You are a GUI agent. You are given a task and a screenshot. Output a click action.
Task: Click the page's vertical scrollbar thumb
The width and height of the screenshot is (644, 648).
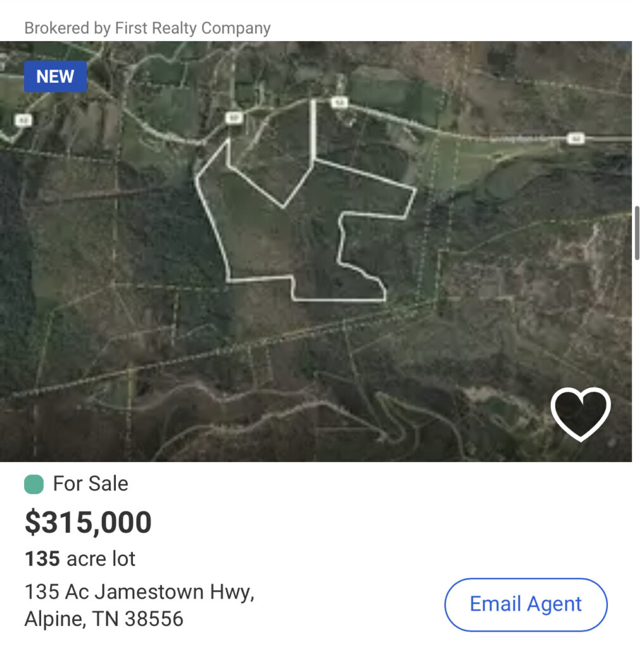[x=636, y=232]
